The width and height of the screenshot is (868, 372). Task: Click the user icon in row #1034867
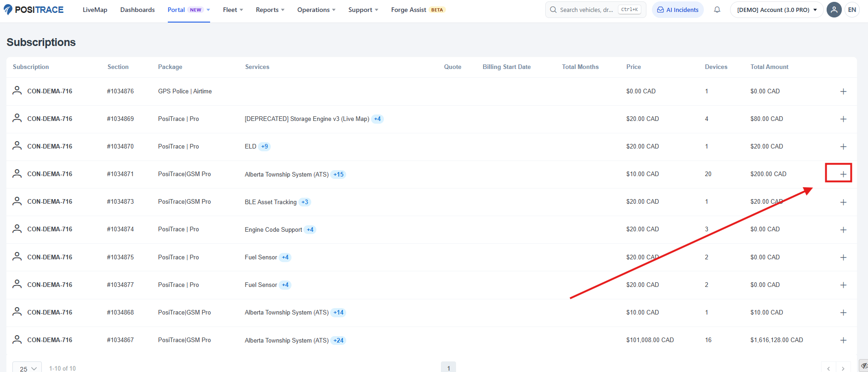(17, 339)
